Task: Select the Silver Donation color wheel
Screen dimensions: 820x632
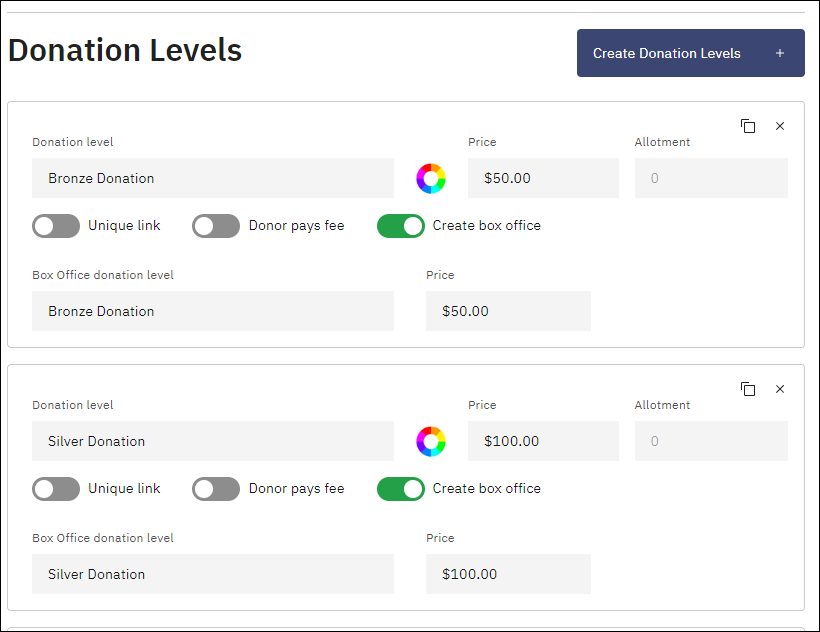Action: coord(431,441)
